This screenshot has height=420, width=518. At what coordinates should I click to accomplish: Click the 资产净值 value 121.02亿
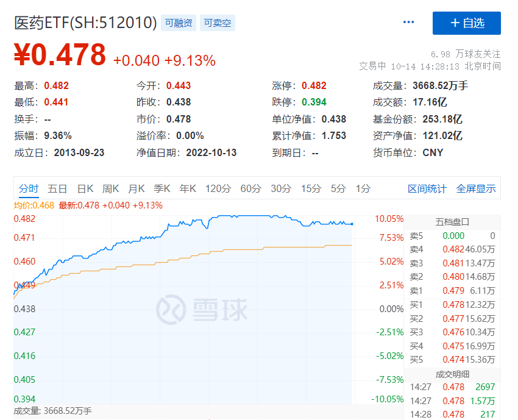442,135
